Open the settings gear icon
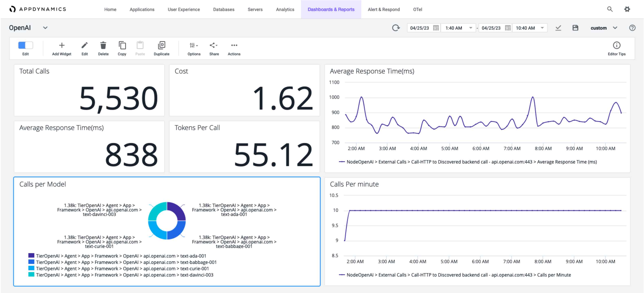The image size is (644, 293). point(627,9)
